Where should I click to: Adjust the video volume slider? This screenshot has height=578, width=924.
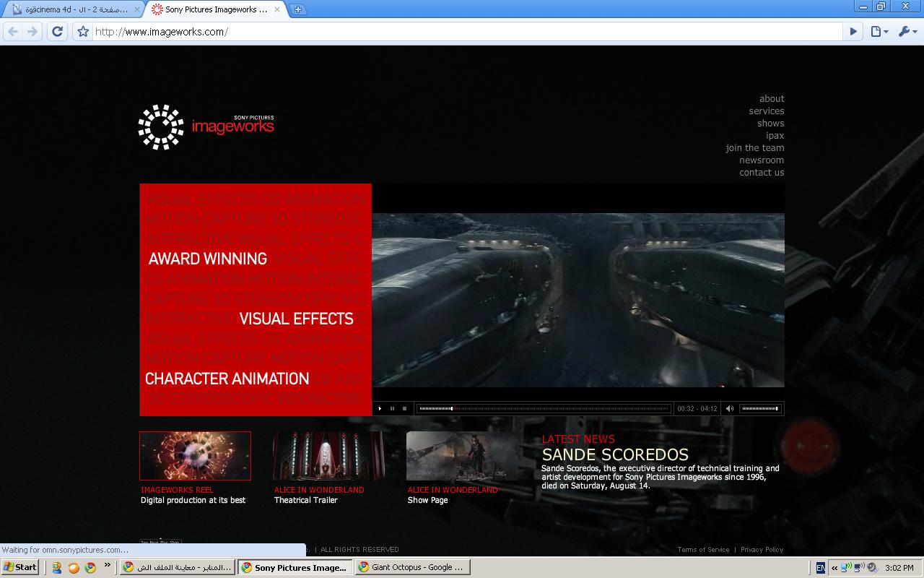(x=759, y=409)
